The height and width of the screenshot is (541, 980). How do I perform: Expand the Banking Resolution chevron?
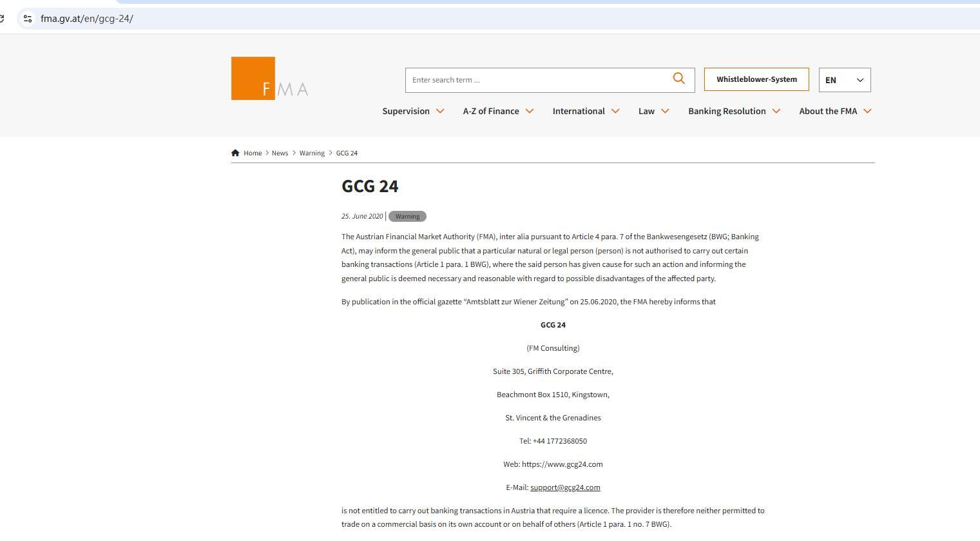tap(776, 111)
